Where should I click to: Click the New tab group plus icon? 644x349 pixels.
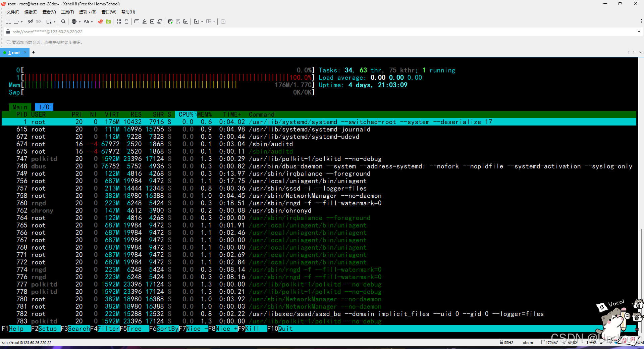[197, 21]
